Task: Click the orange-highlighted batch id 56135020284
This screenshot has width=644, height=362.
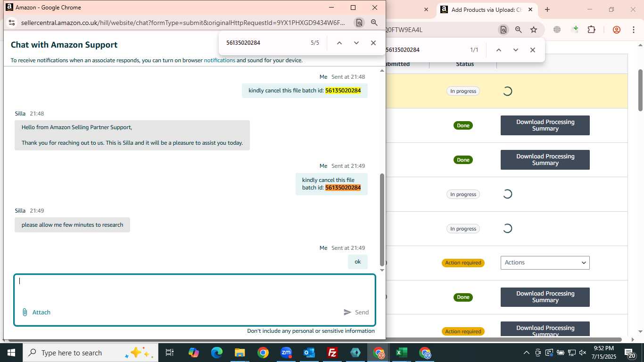Action: click(343, 188)
